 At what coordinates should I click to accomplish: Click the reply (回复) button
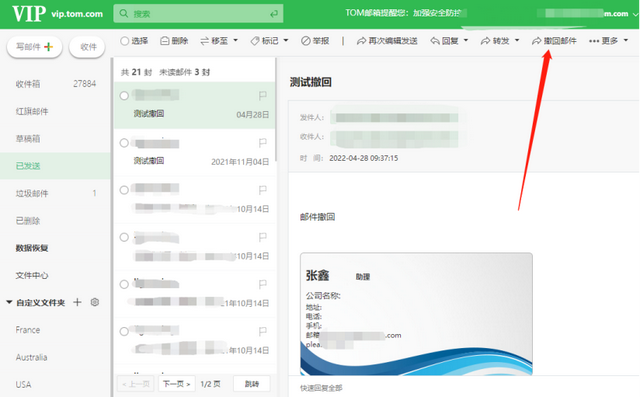tap(444, 41)
